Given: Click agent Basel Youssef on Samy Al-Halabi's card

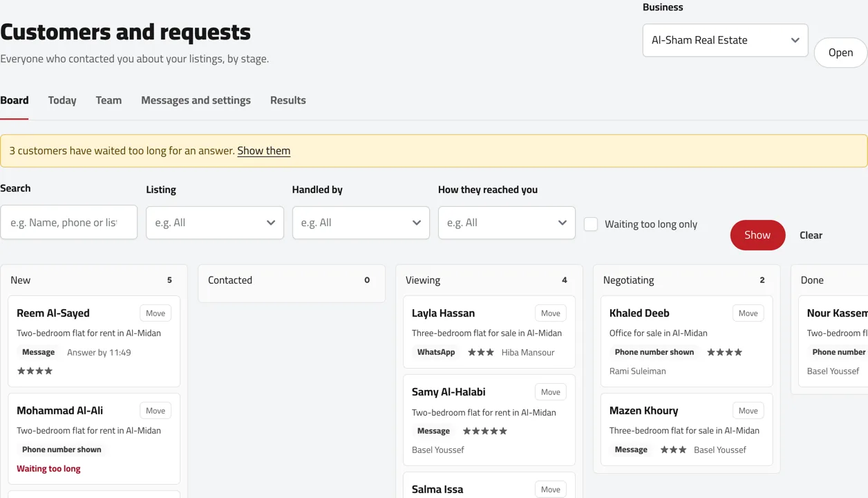Looking at the screenshot, I should 438,450.
